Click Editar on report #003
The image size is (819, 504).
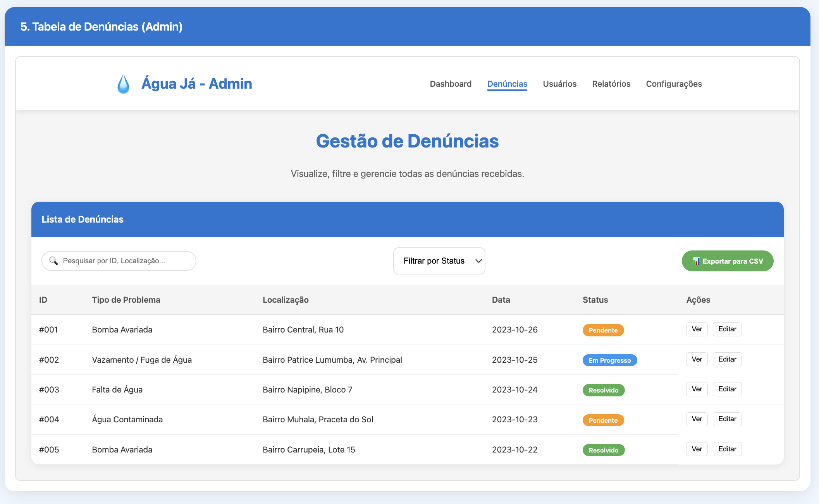click(727, 389)
